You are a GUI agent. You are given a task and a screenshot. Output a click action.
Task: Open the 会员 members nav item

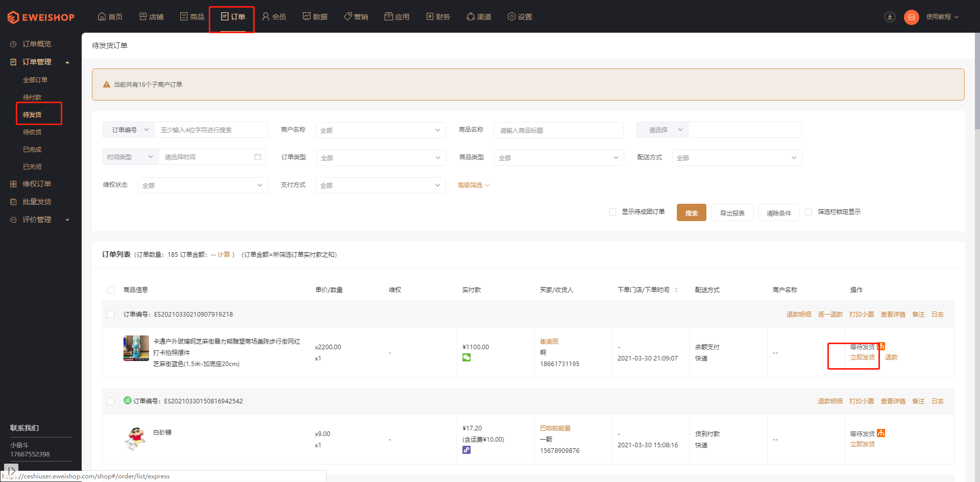point(274,17)
